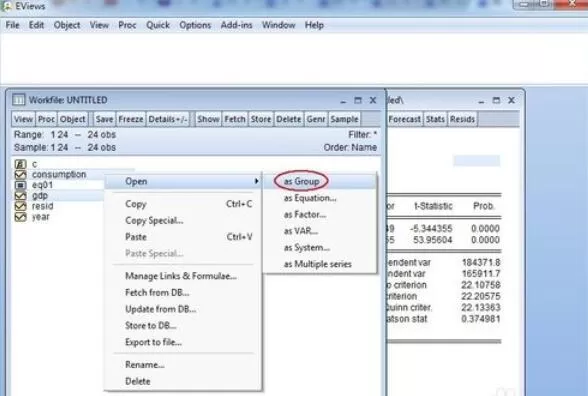
Task: Select Delete in the context menu
Action: (183, 381)
